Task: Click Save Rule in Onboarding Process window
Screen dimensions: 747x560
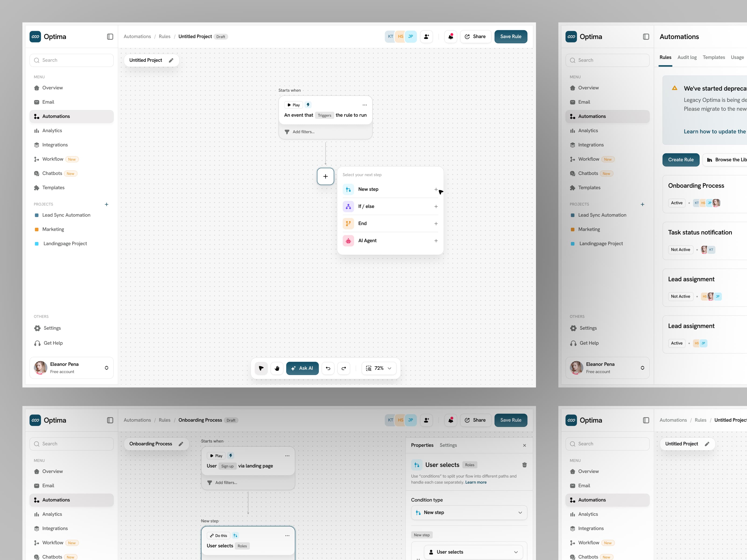Action: point(511,420)
